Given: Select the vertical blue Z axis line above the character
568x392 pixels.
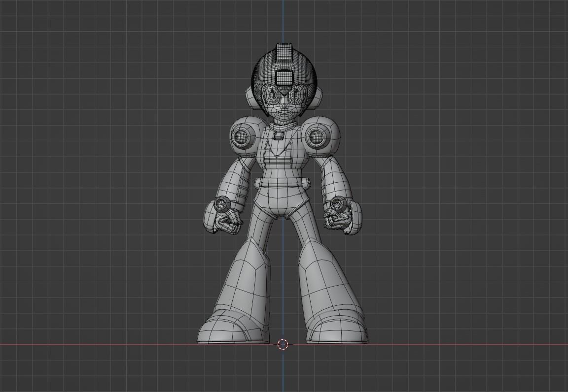Looking at the screenshot, I should [x=284, y=21].
